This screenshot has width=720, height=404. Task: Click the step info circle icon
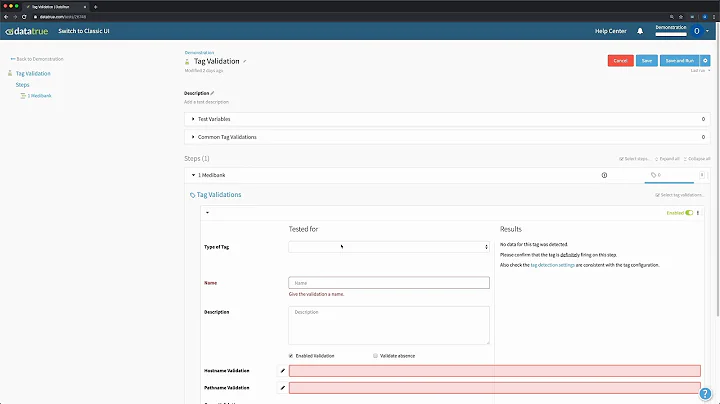pos(604,175)
